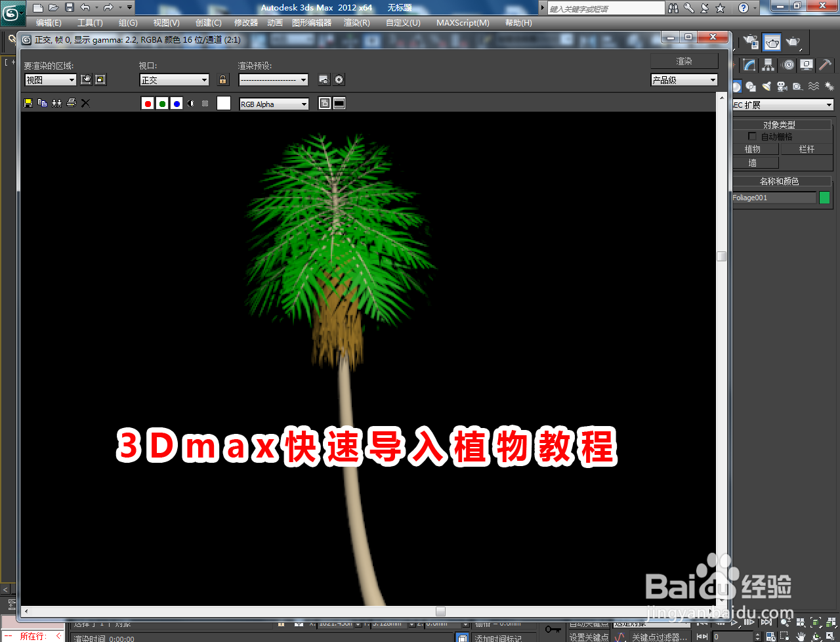
Task: Enable the 自动栅格 checkbox
Action: pyautogui.click(x=753, y=136)
